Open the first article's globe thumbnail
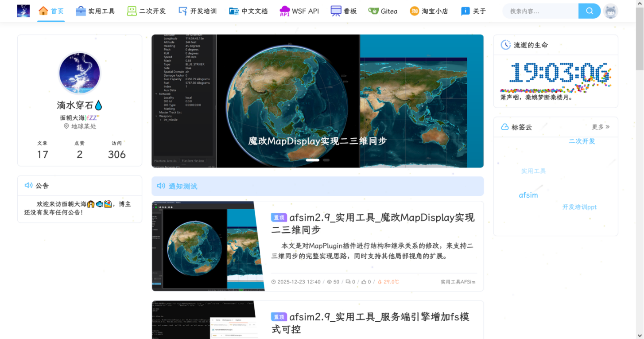The image size is (644, 339). (x=208, y=246)
